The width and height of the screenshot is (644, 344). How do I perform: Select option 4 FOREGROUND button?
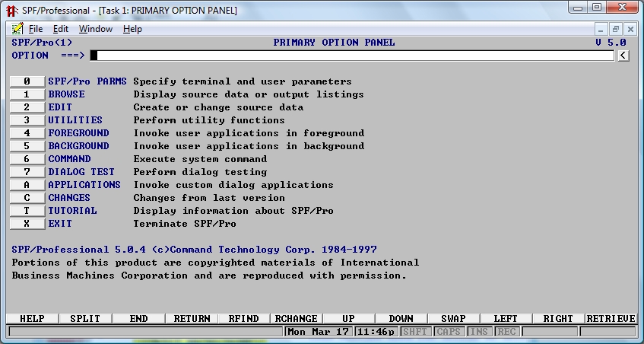tap(27, 133)
